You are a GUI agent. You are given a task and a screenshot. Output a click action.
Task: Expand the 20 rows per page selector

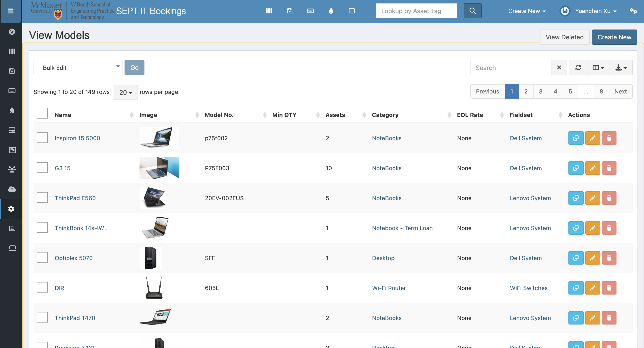point(125,92)
